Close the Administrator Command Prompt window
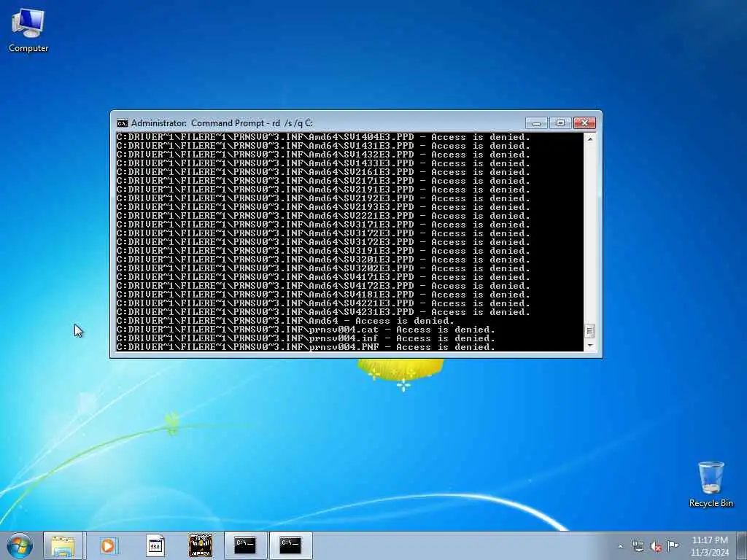This screenshot has width=747, height=560. tap(584, 123)
